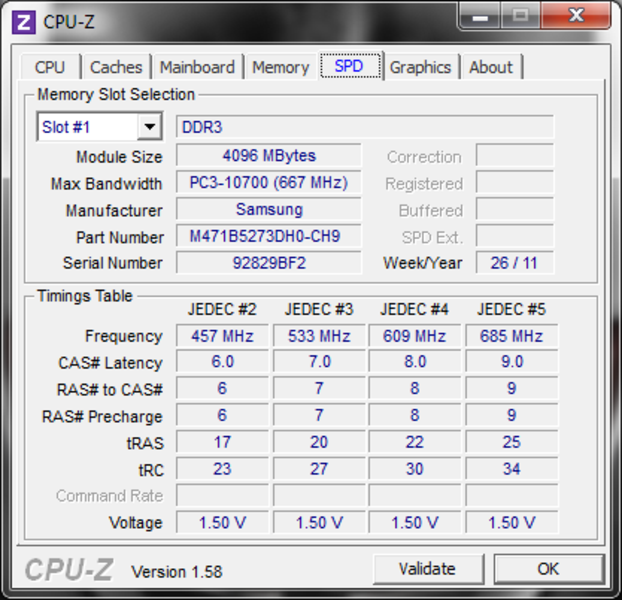The height and width of the screenshot is (600, 622).
Task: Open the Slot #1 dropdown arrow
Action: [150, 127]
